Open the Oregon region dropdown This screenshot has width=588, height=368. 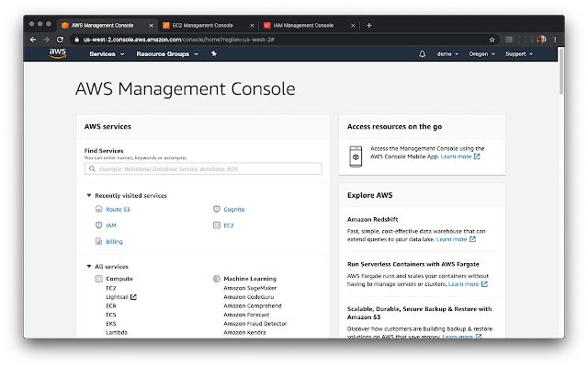point(481,54)
